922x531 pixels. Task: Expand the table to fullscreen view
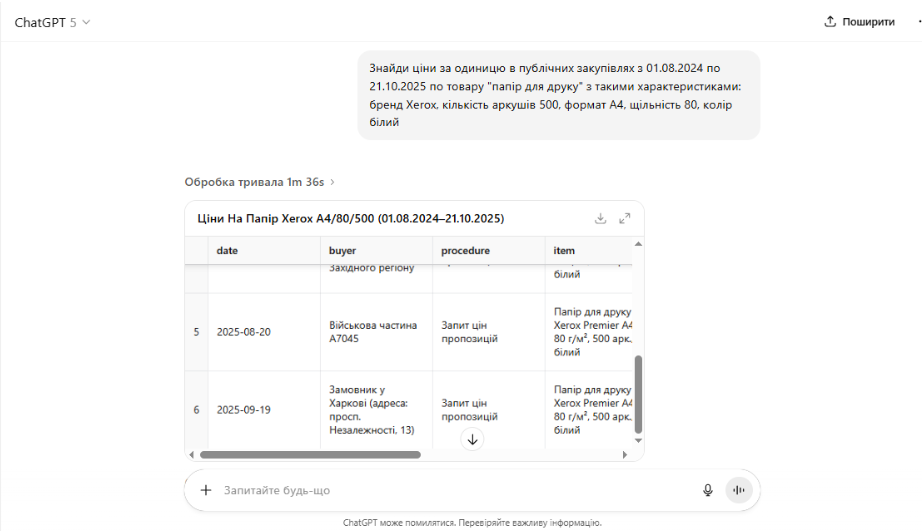(x=625, y=218)
